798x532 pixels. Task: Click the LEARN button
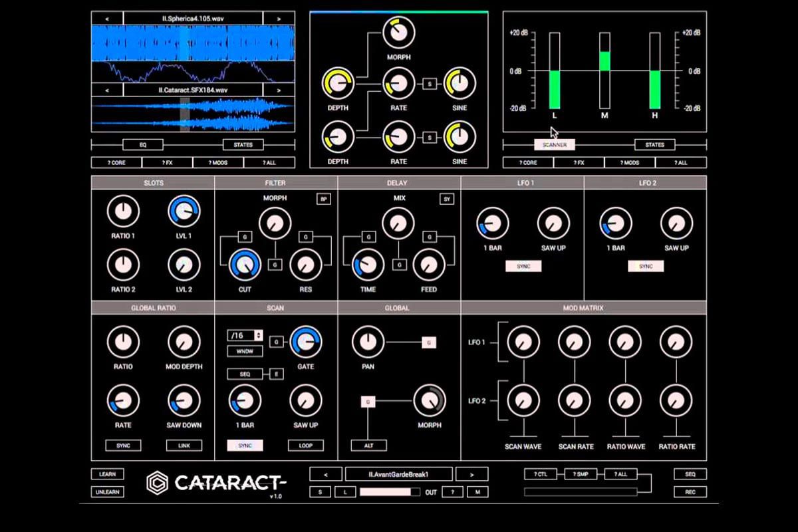click(107, 474)
